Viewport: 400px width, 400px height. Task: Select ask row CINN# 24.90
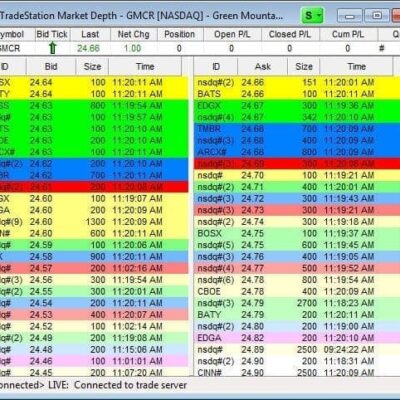(x=297, y=372)
